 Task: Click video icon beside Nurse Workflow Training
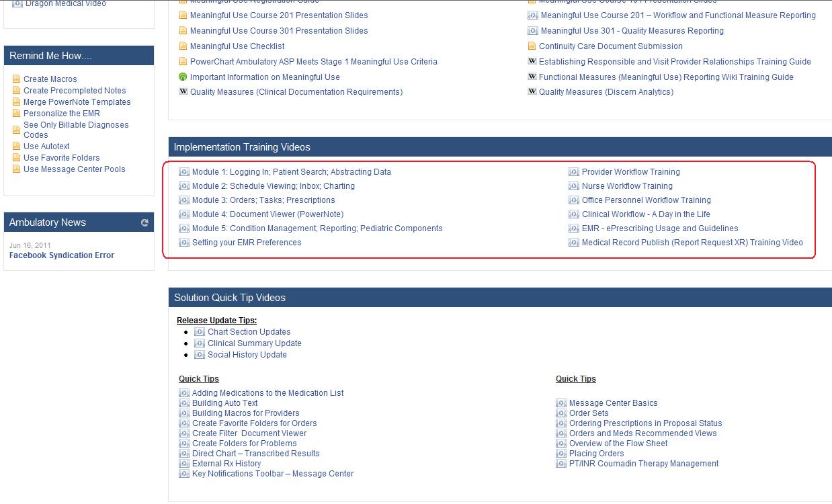pyautogui.click(x=574, y=186)
